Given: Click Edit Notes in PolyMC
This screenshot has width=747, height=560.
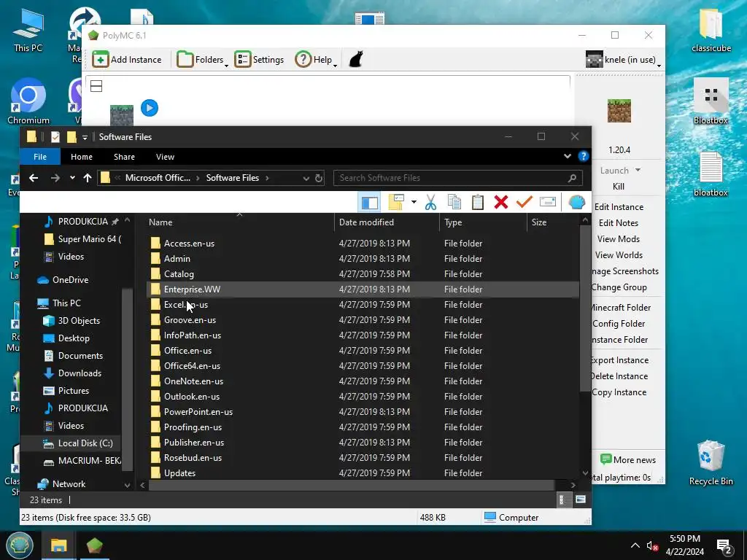Looking at the screenshot, I should [619, 223].
